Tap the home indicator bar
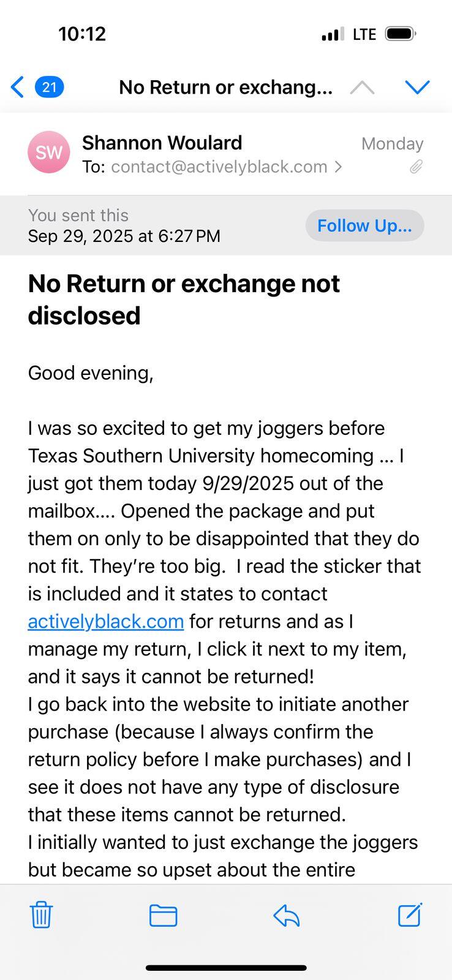The height and width of the screenshot is (980, 452). pyautogui.click(x=226, y=968)
